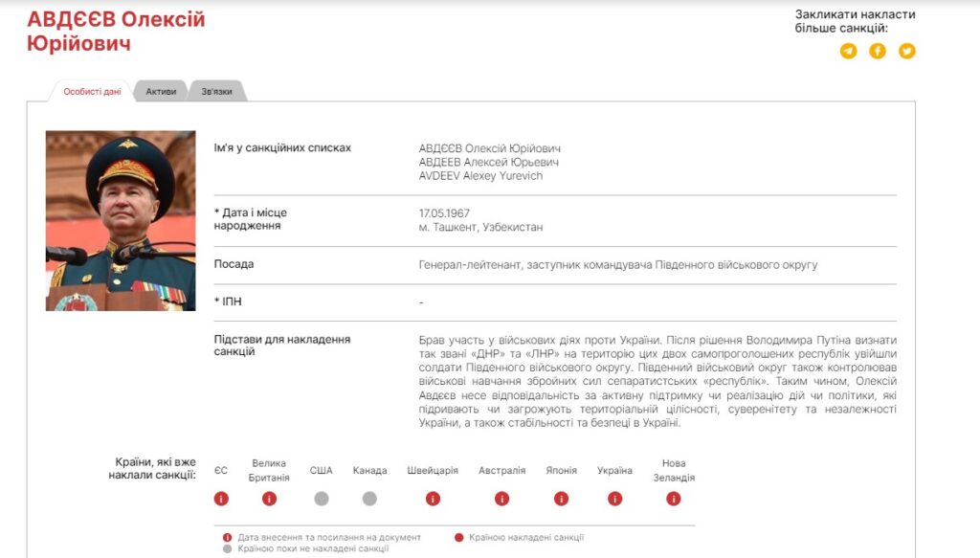Share via the Telegram icon
This screenshot has width=980, height=558.
[x=848, y=51]
